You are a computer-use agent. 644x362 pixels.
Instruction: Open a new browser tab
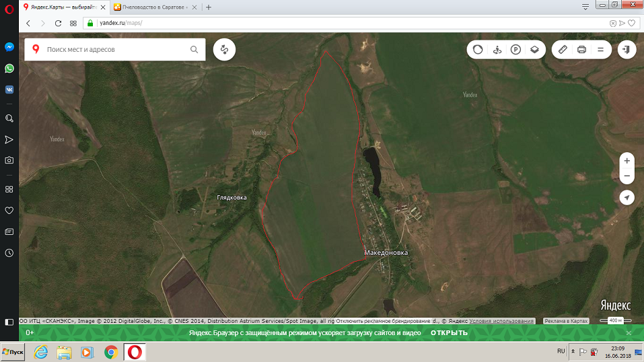209,7
